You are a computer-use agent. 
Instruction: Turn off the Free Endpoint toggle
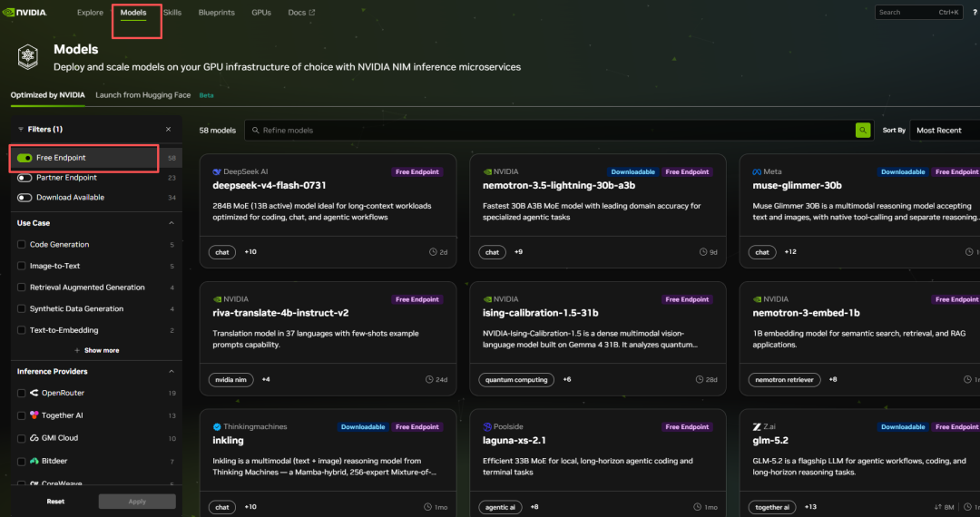[x=24, y=158]
